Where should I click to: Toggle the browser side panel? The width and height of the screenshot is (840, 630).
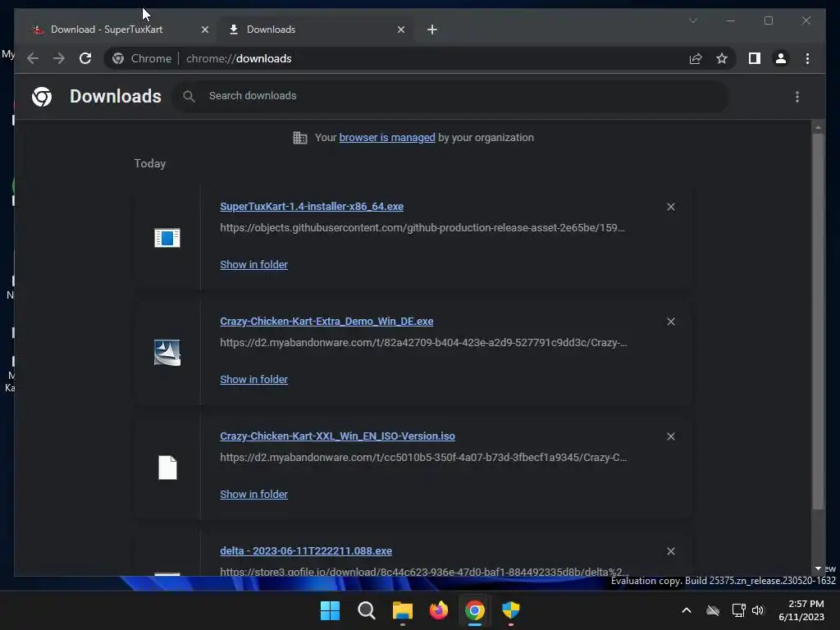tap(755, 58)
